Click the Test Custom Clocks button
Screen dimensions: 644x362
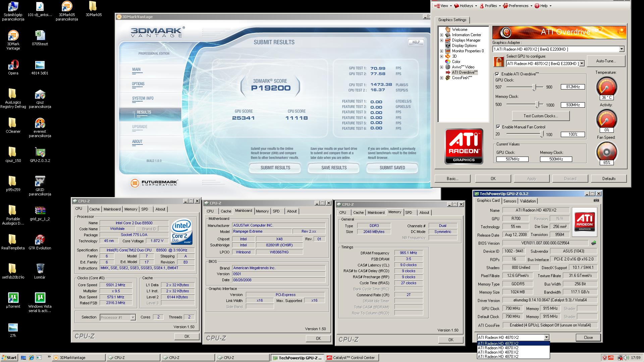pyautogui.click(x=541, y=116)
